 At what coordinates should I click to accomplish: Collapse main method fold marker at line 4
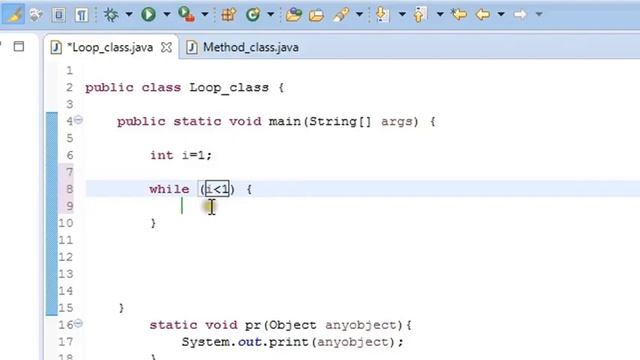tap(78, 120)
